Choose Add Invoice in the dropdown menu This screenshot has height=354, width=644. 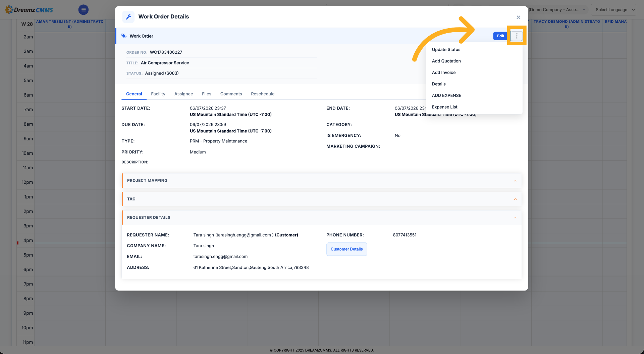click(x=443, y=72)
